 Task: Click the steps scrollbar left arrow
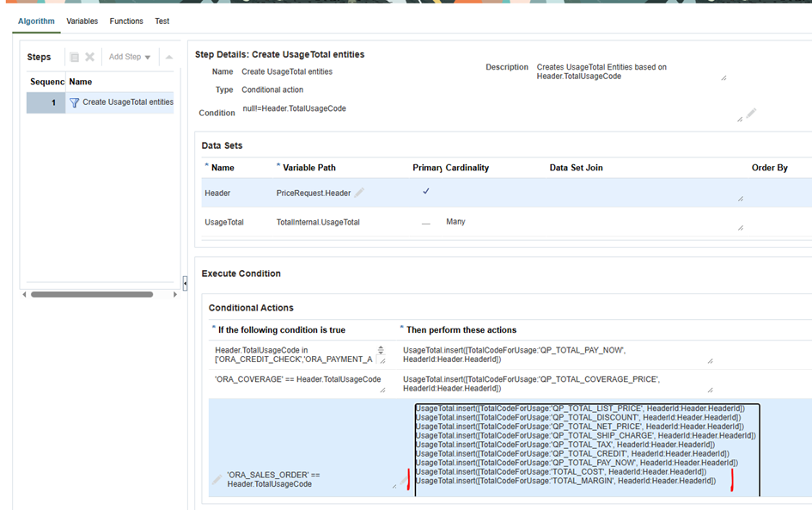coord(24,294)
